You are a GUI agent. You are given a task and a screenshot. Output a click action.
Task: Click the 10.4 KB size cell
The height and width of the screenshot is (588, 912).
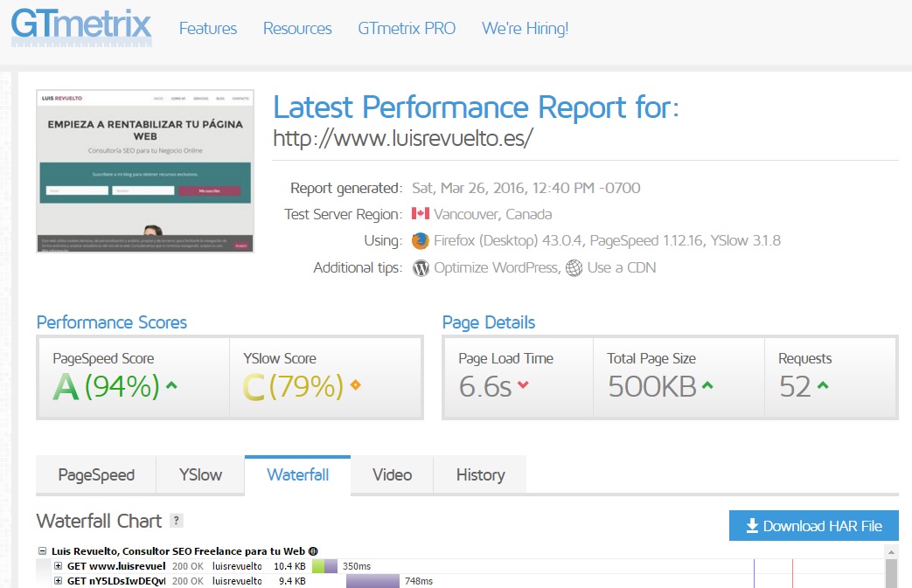(289, 566)
